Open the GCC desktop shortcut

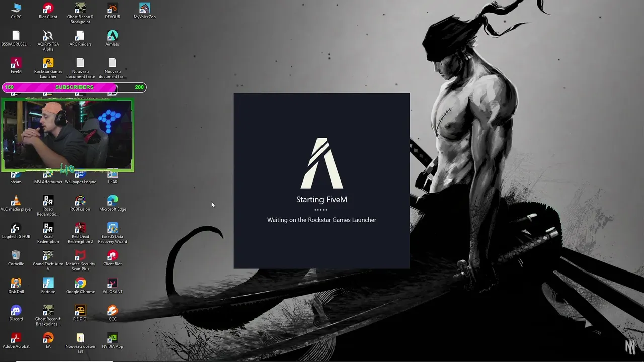point(113,313)
